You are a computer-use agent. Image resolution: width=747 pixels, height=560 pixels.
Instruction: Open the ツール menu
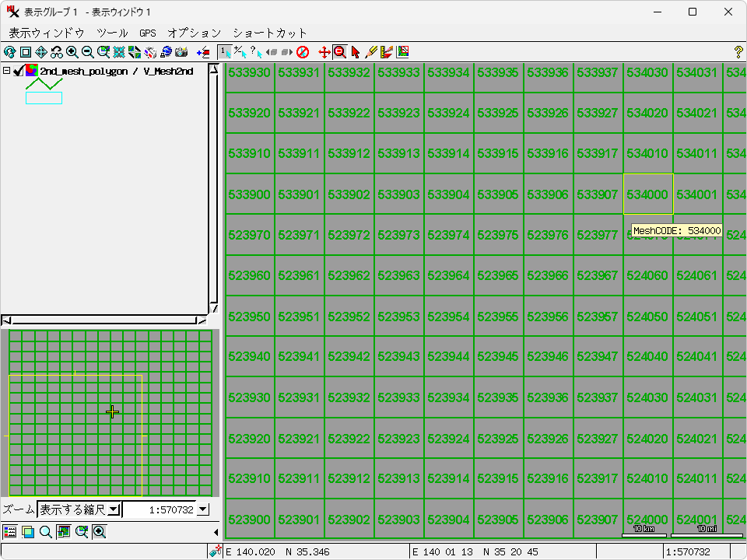click(112, 33)
